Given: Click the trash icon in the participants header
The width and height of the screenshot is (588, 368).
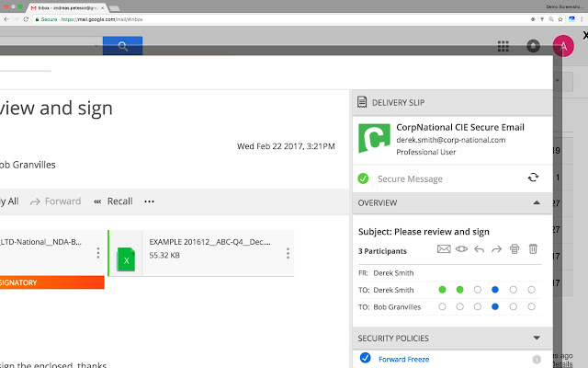Looking at the screenshot, I should click(533, 248).
